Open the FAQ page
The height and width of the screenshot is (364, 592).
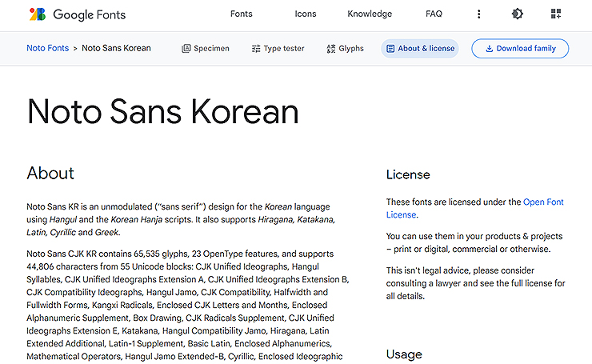pyautogui.click(x=434, y=14)
